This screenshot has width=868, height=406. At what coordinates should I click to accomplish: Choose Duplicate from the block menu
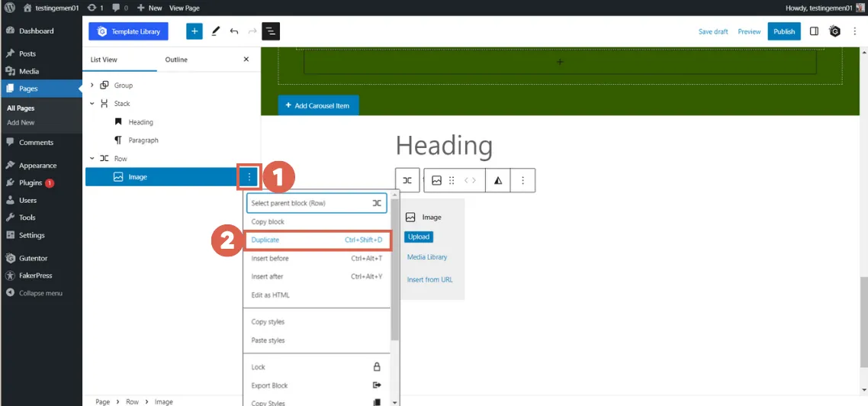coord(317,240)
